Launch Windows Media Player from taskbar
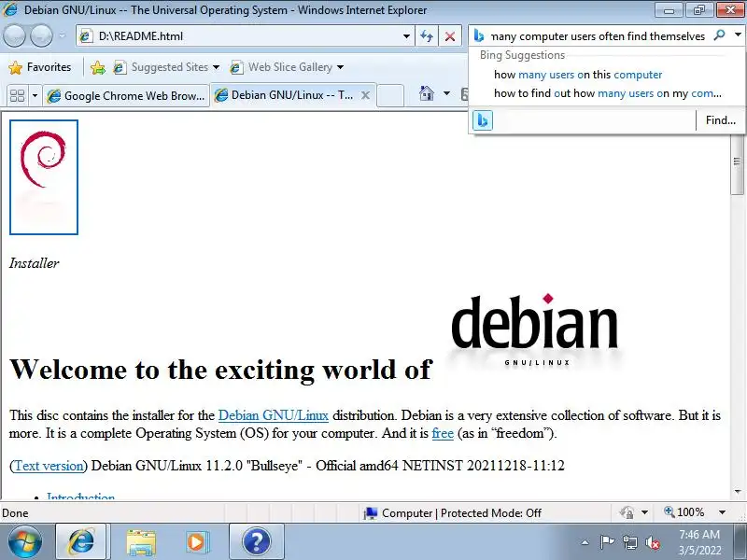 196,541
